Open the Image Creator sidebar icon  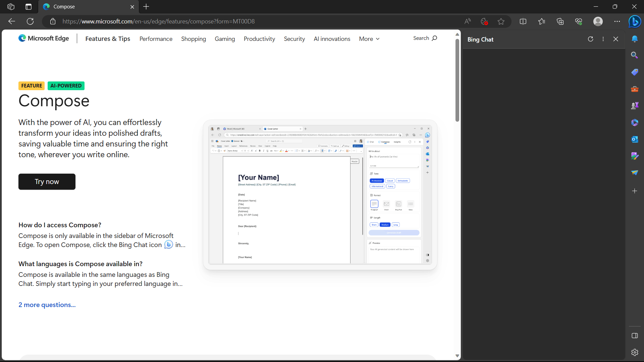[x=635, y=156]
